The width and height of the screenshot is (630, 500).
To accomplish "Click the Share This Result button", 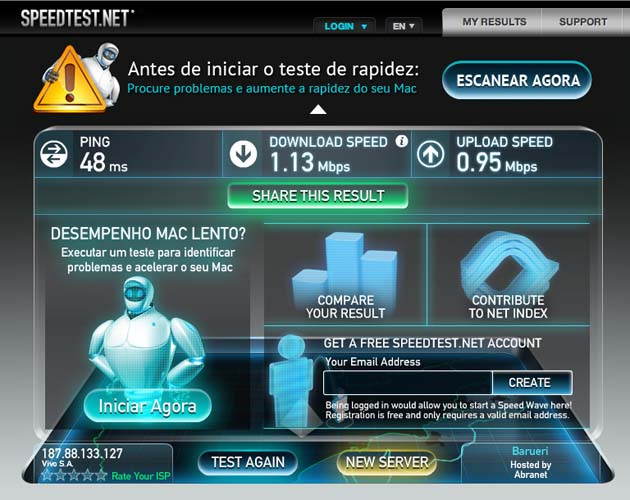I will coord(318,196).
